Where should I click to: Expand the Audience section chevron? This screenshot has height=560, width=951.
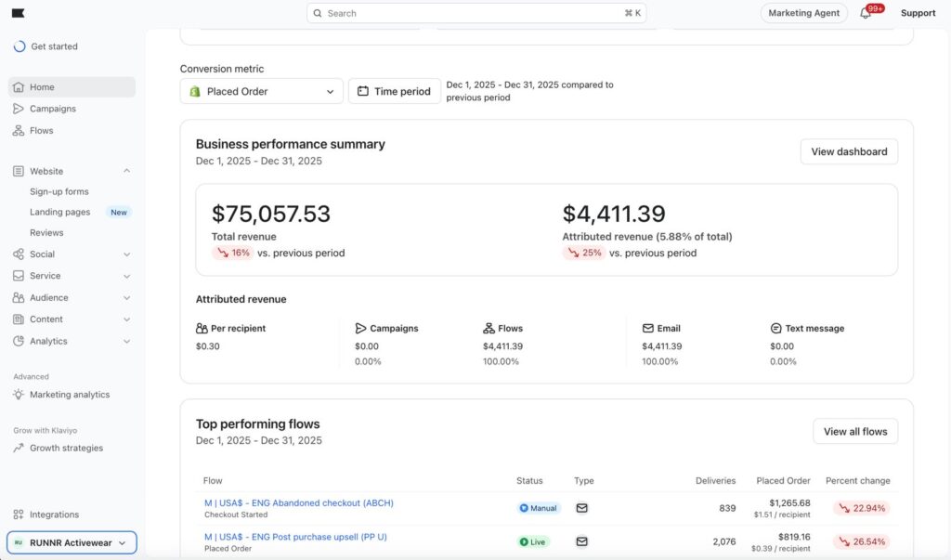point(126,298)
